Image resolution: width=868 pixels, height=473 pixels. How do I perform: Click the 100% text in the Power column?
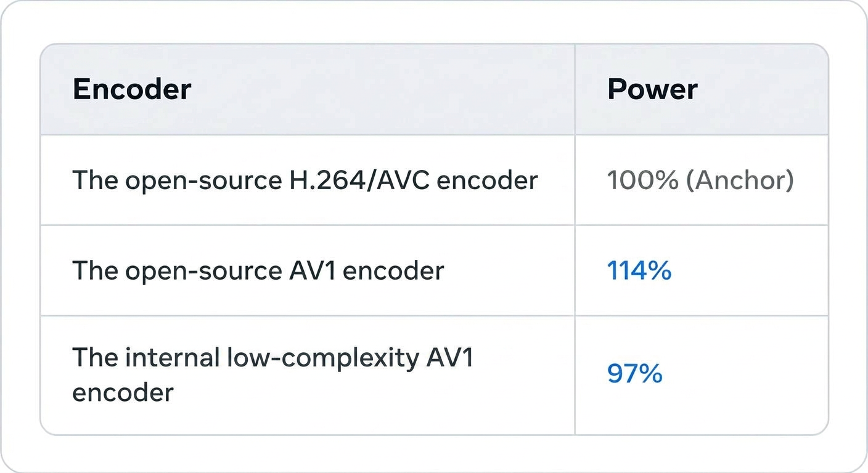pos(643,180)
